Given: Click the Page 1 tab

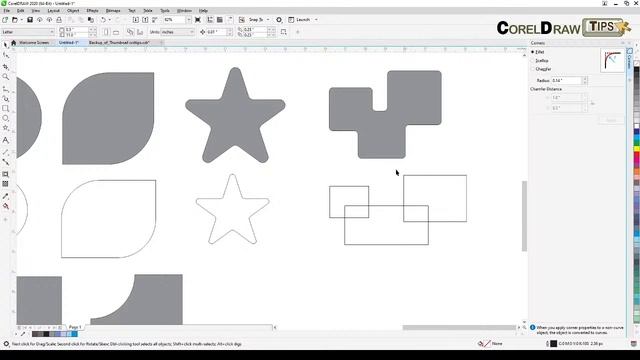Looking at the screenshot, I should coord(75,327).
